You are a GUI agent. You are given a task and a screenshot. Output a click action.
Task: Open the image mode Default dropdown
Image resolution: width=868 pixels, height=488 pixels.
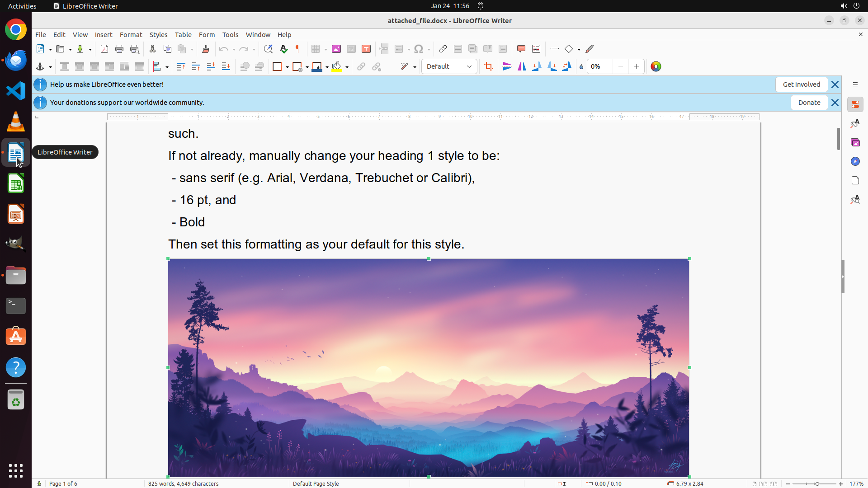[449, 67]
